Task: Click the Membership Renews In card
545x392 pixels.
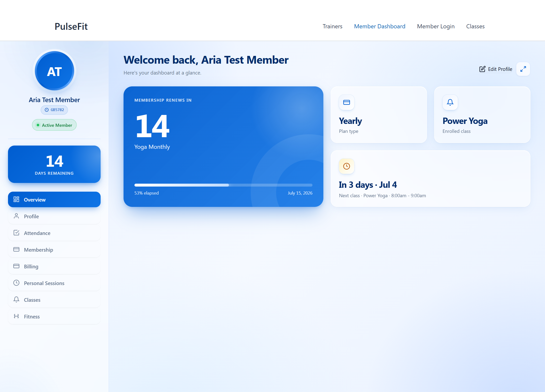Action: click(223, 147)
